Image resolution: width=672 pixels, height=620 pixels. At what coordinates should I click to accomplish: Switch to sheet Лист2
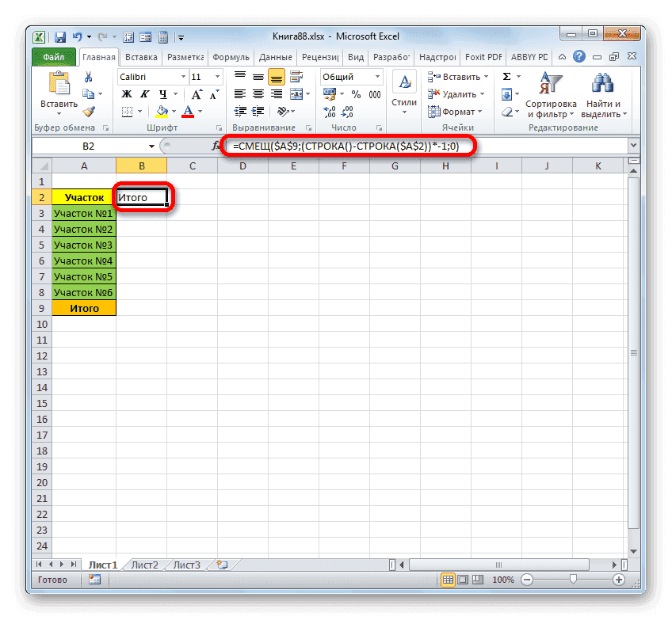[x=144, y=565]
